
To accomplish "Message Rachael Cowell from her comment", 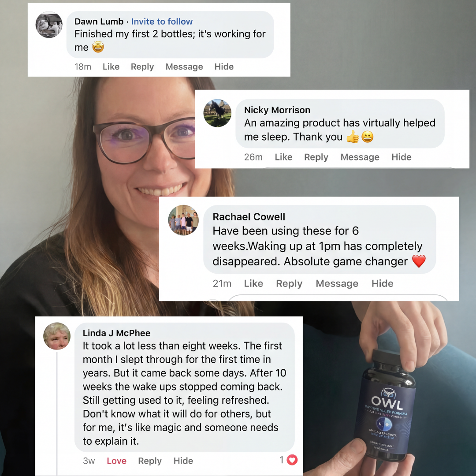I will 337,283.
